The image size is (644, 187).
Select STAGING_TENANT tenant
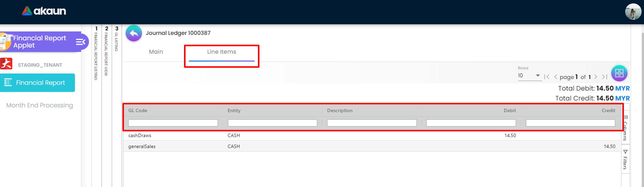point(40,65)
